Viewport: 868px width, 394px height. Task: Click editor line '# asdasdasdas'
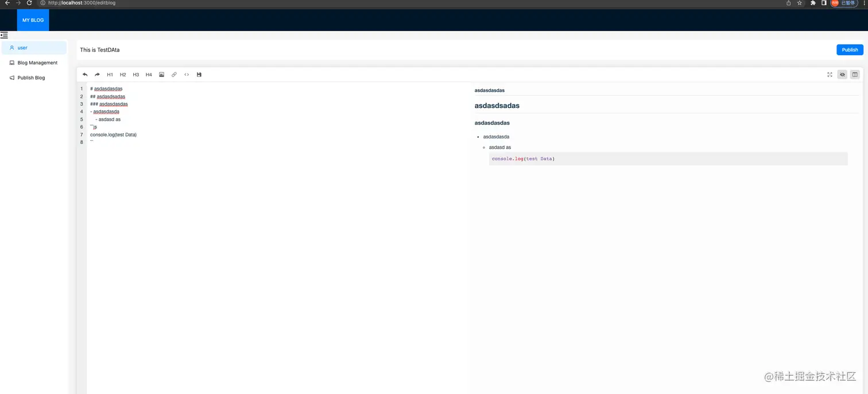tap(106, 89)
